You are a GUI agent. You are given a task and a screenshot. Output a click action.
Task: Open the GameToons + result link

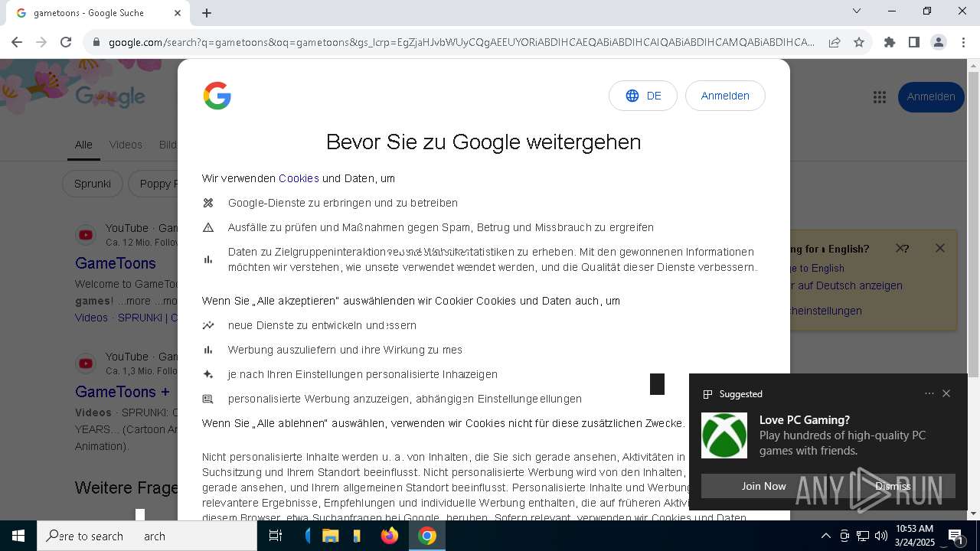[x=122, y=392]
